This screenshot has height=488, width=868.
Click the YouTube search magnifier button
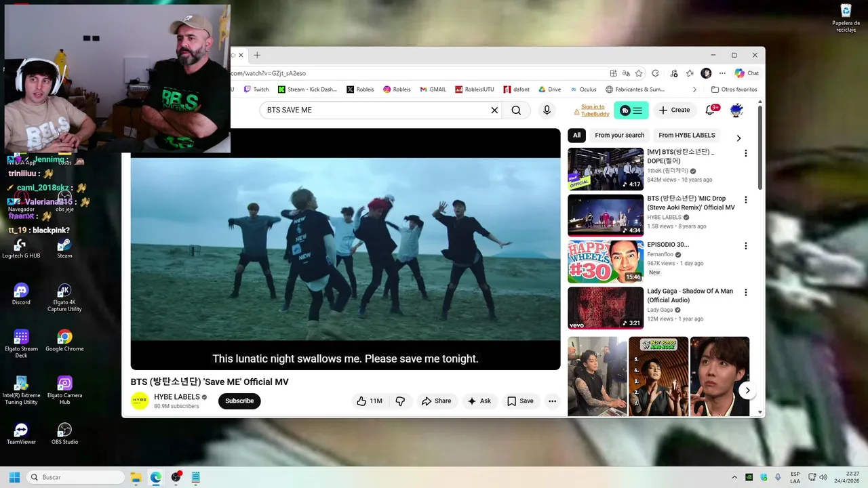click(x=516, y=110)
